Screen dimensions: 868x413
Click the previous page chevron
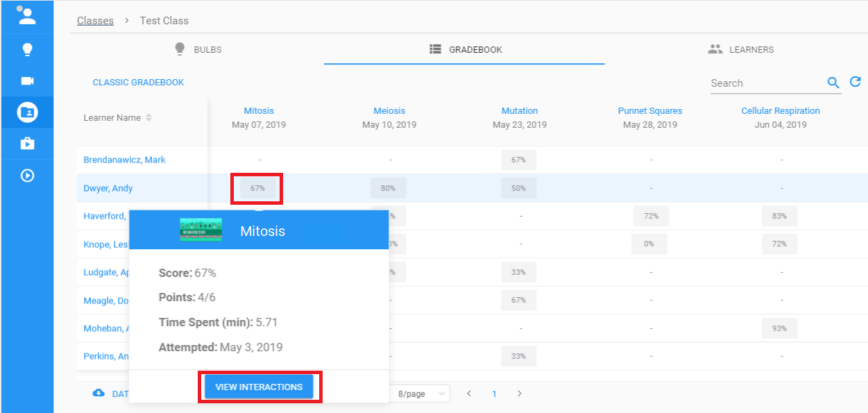469,393
